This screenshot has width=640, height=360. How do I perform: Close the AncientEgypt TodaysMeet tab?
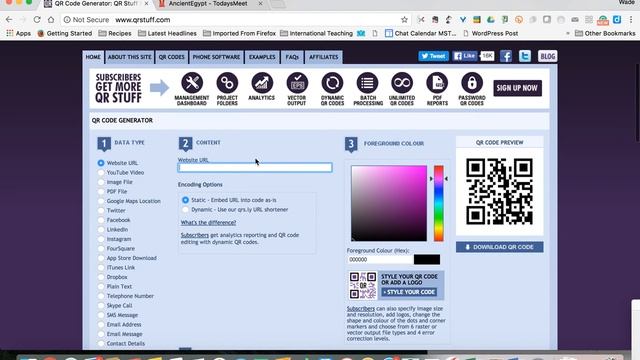(260, 4)
